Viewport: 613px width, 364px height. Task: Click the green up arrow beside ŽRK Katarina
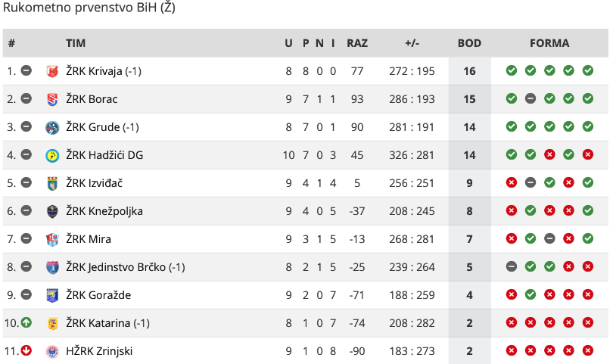[26, 323]
